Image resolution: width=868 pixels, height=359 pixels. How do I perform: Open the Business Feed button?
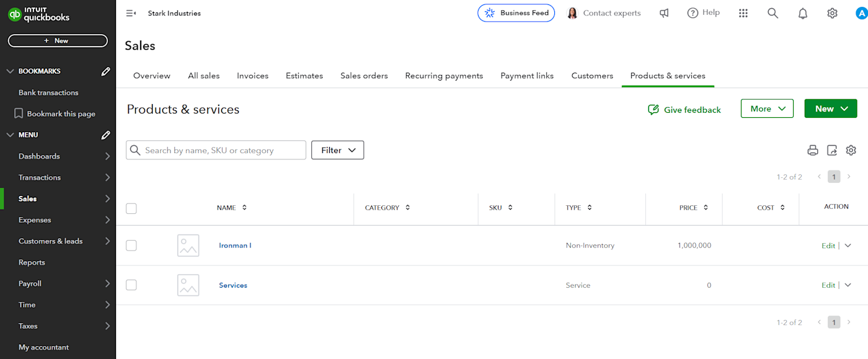[x=516, y=13]
